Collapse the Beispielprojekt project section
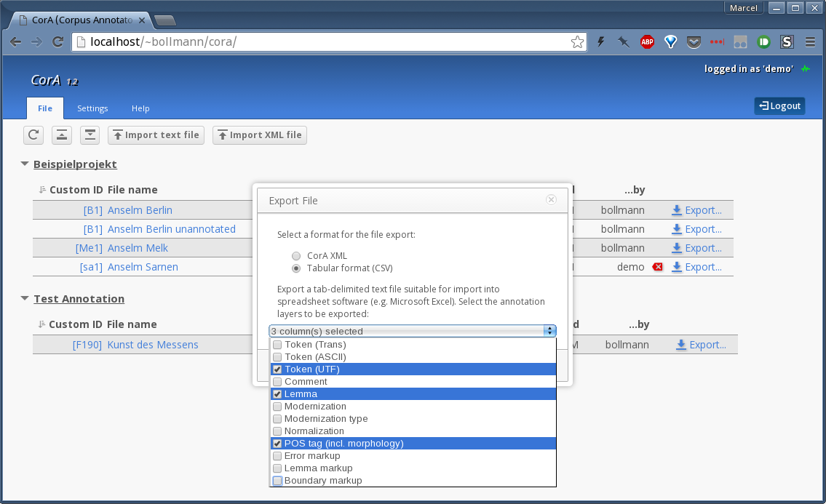Image resolution: width=826 pixels, height=504 pixels. pos(25,164)
